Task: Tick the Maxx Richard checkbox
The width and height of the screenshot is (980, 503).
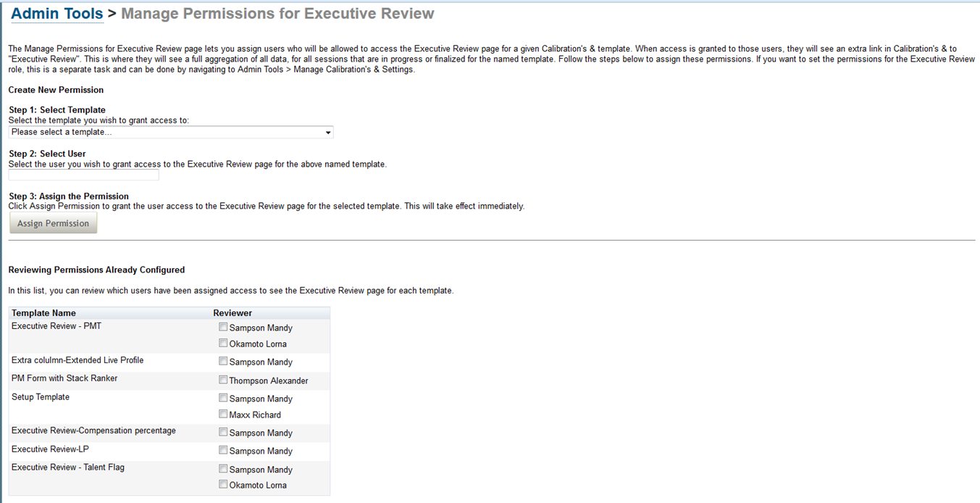Action: [223, 414]
